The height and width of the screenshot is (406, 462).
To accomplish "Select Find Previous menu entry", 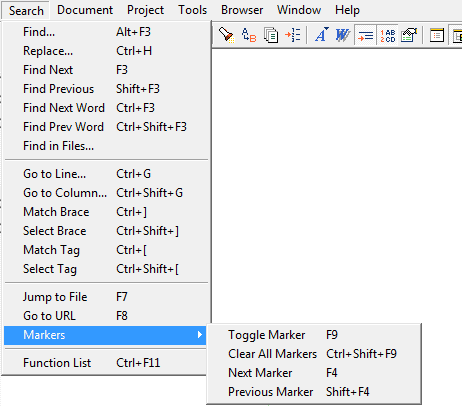I will coord(106,89).
